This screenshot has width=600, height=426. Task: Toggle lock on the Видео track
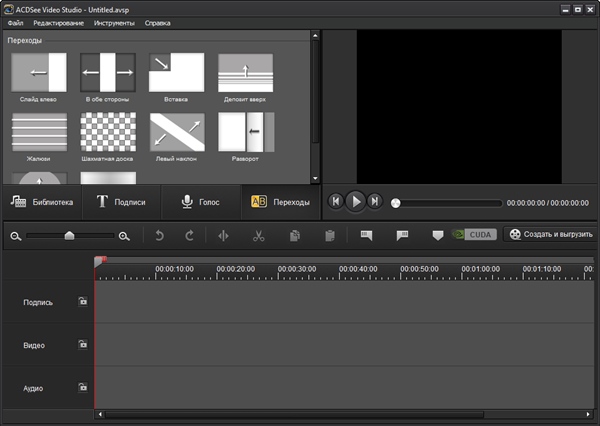click(83, 344)
